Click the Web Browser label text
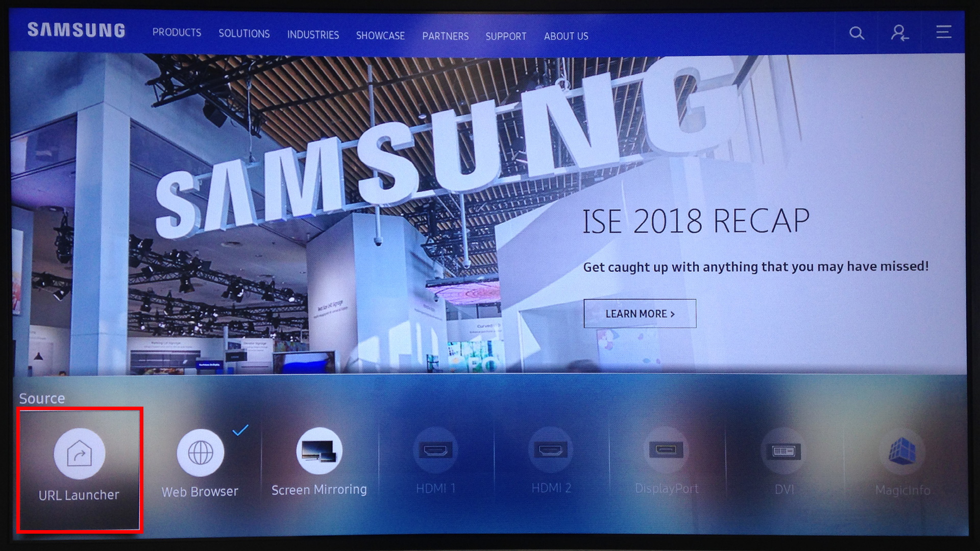Image resolution: width=980 pixels, height=551 pixels. pos(200,492)
